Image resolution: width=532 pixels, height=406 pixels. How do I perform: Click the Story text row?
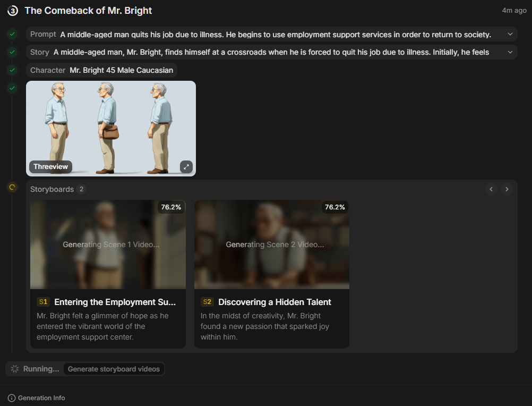(x=272, y=52)
